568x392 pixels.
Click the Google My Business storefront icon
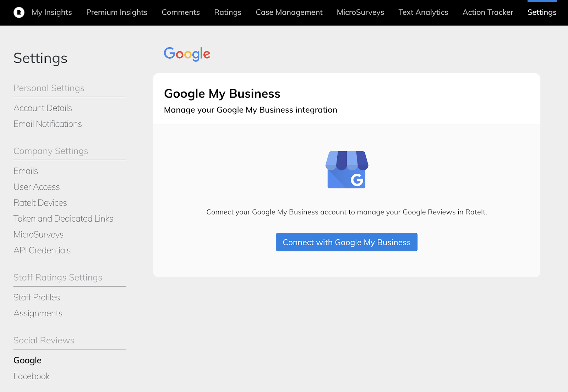click(347, 170)
